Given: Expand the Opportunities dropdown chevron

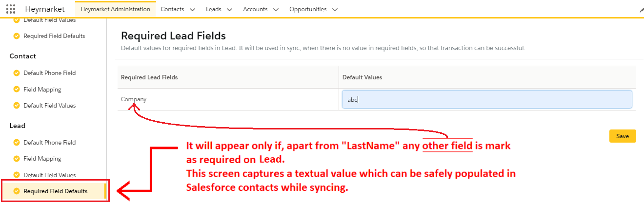Looking at the screenshot, I should click(335, 9).
